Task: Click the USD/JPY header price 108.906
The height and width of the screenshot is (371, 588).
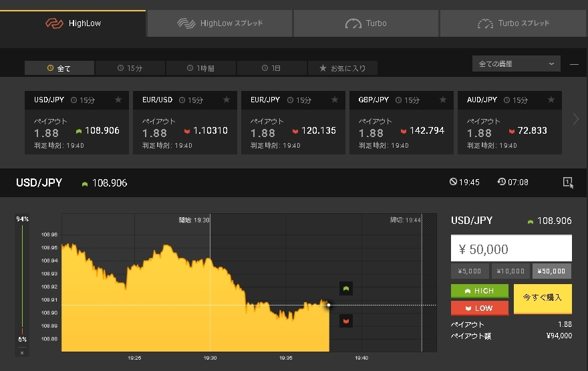Action: 110,183
